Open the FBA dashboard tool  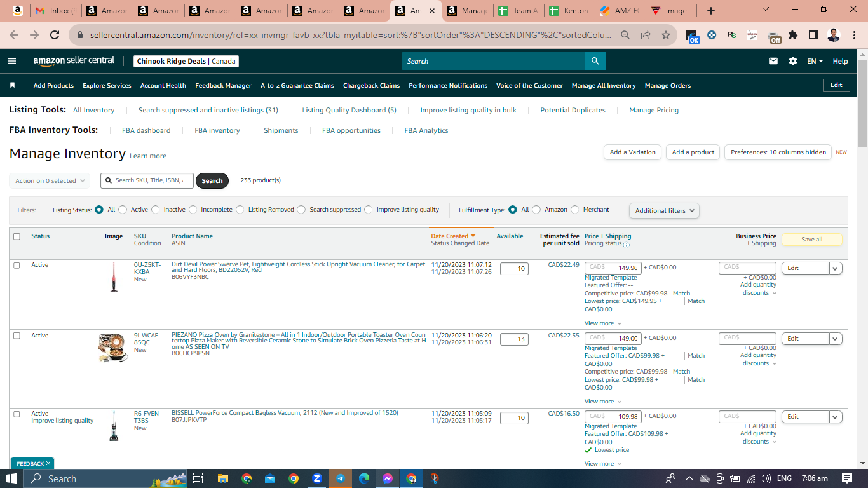point(146,130)
